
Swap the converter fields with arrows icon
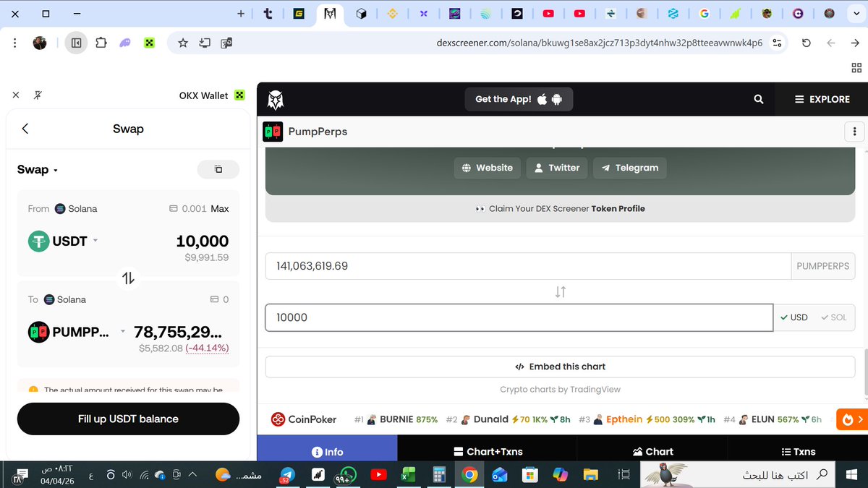(x=561, y=291)
